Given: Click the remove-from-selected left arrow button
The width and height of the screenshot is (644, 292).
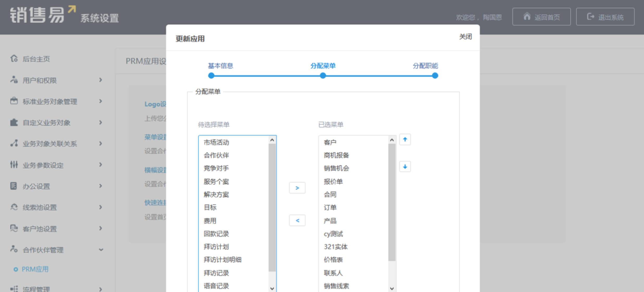Looking at the screenshot, I should coord(297,221).
